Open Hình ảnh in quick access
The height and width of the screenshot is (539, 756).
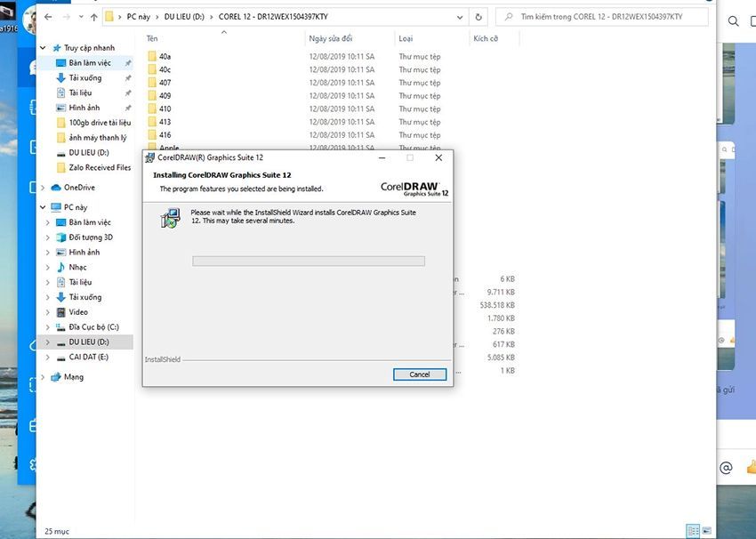[84, 108]
